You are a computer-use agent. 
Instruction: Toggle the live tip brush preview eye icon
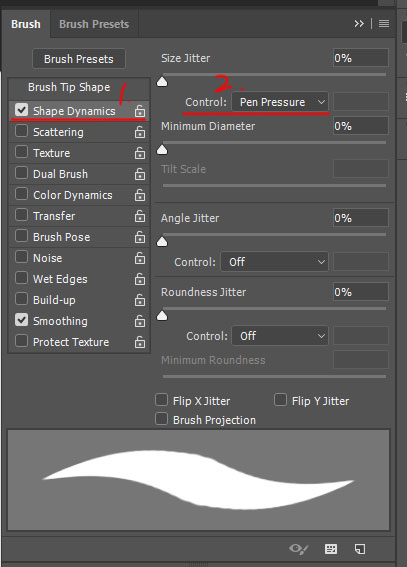point(299,549)
